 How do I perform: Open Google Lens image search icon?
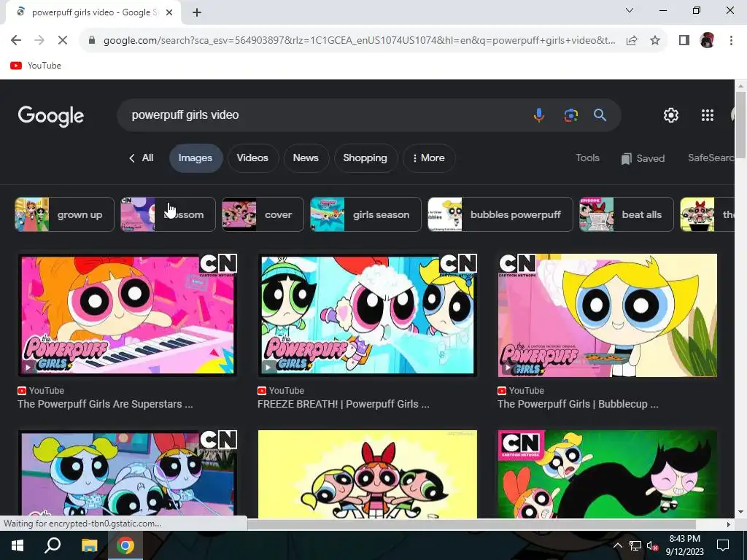tap(570, 114)
